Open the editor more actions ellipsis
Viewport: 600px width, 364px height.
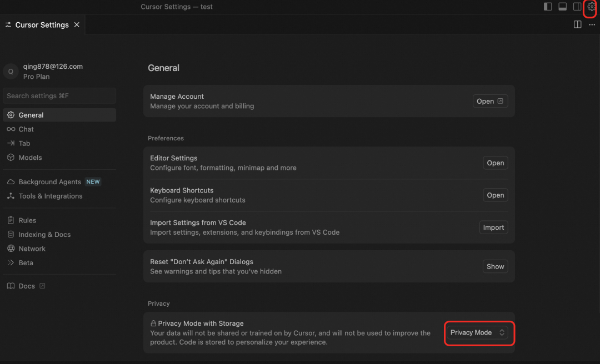coord(592,24)
